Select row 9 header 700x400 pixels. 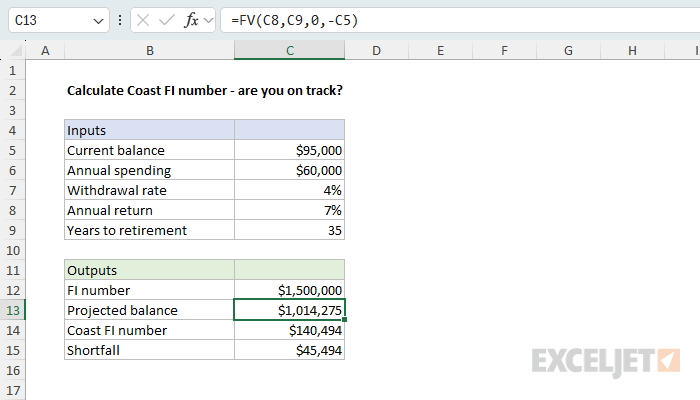pos(12,230)
